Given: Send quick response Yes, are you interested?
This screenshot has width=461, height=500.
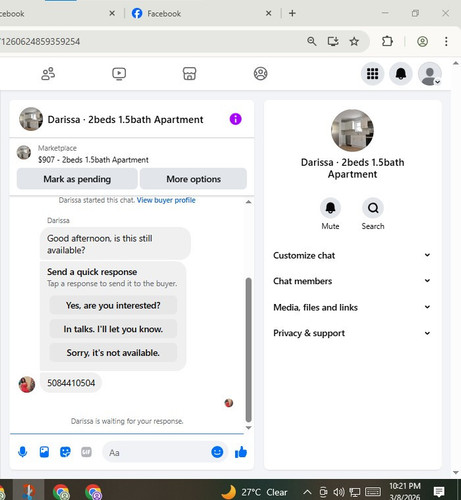Looking at the screenshot, I should pyautogui.click(x=113, y=305).
